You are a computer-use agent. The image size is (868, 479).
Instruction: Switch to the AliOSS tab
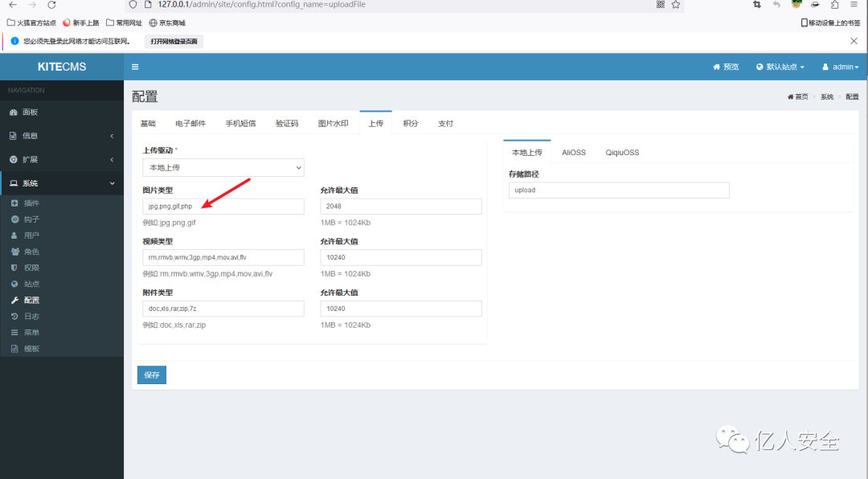574,152
